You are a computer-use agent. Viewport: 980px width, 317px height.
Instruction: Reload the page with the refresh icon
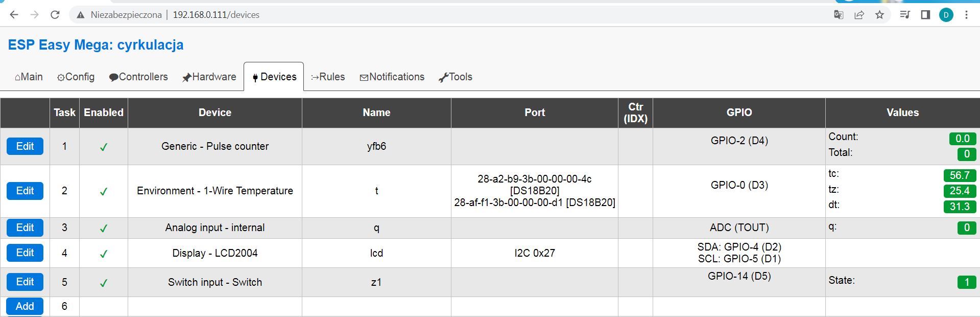coord(55,15)
